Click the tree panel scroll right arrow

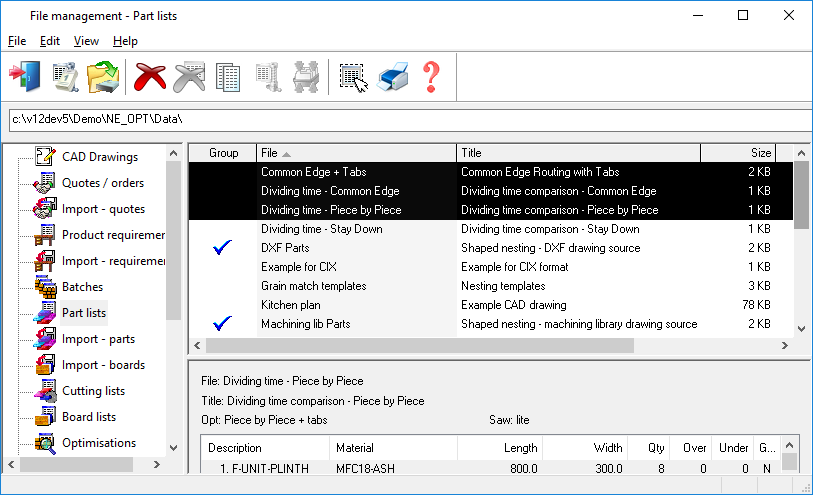coord(157,465)
